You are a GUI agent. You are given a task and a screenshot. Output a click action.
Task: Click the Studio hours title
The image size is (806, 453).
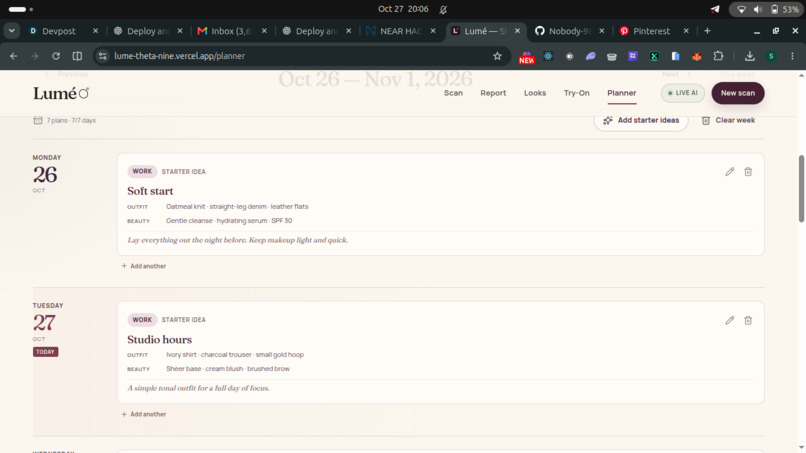point(159,339)
